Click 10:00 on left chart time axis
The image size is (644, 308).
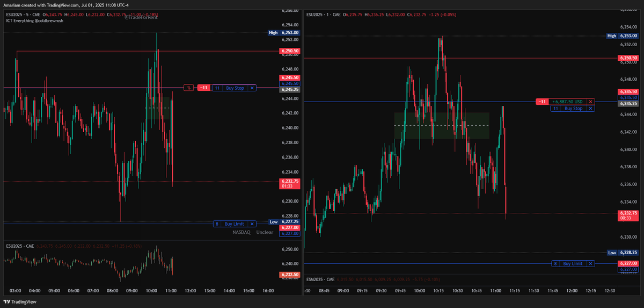[151, 291]
